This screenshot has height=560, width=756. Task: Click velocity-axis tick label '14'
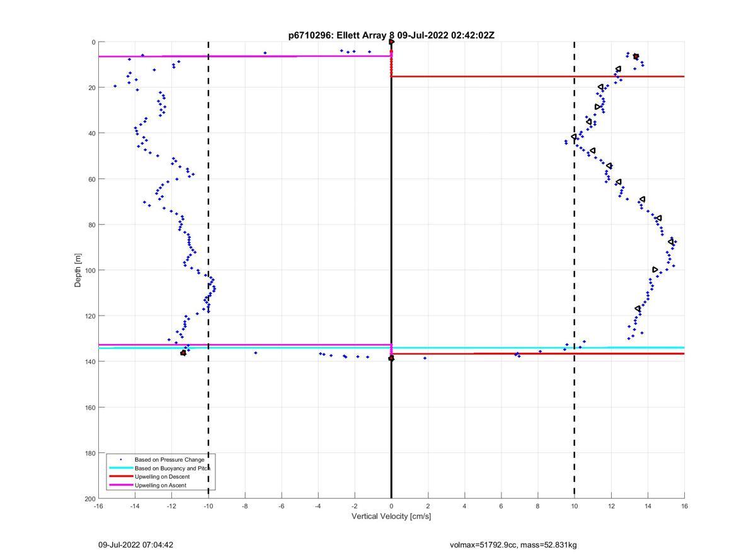648,506
